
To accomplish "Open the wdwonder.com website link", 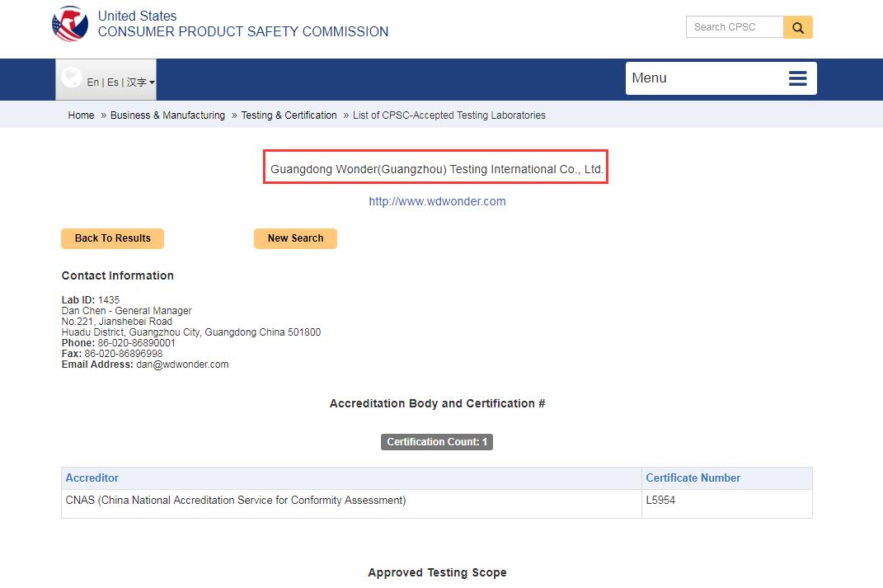I will click(x=437, y=201).
